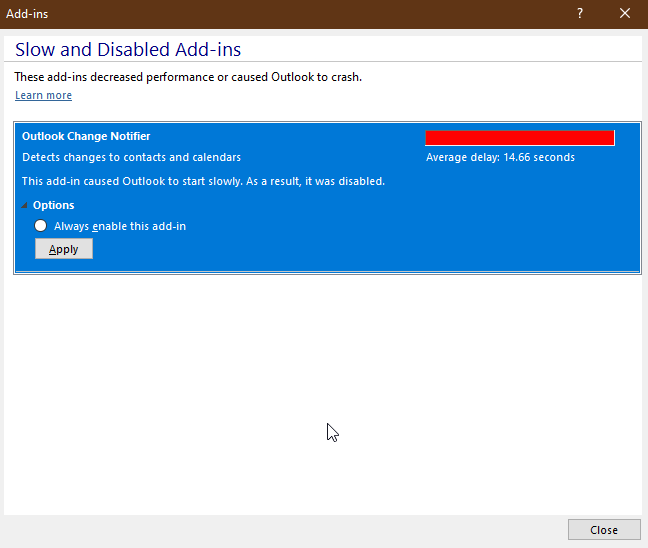Screen dimensions: 648x548
Task: Collapse the Options section triangle
Action: (24, 205)
